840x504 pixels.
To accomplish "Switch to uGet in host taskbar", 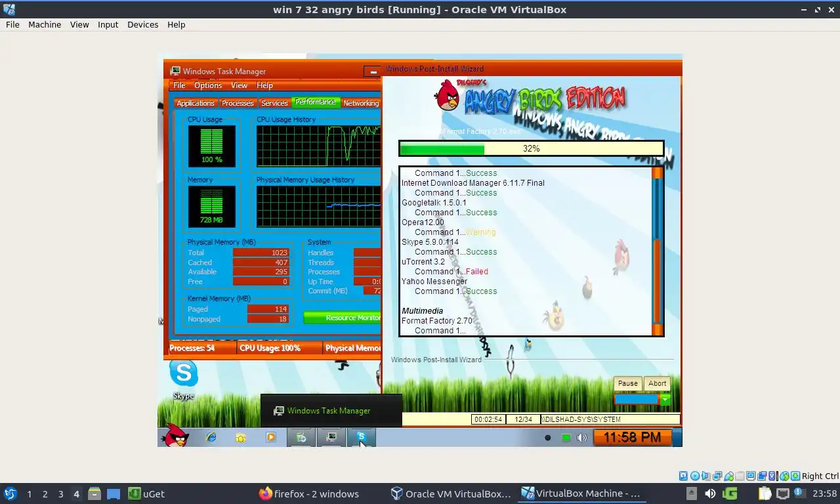I will pyautogui.click(x=146, y=493).
